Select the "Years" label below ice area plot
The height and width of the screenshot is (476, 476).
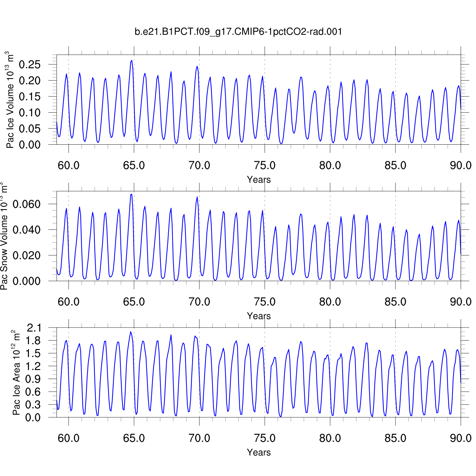259,453
